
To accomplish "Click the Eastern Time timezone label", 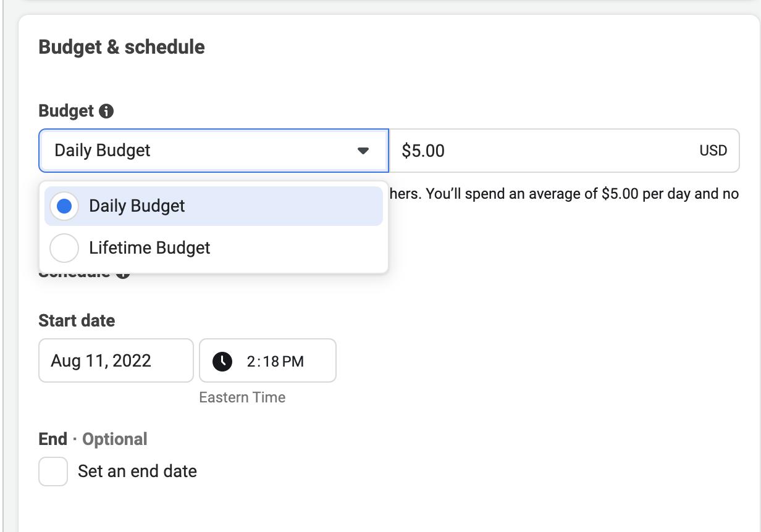I will (x=242, y=397).
